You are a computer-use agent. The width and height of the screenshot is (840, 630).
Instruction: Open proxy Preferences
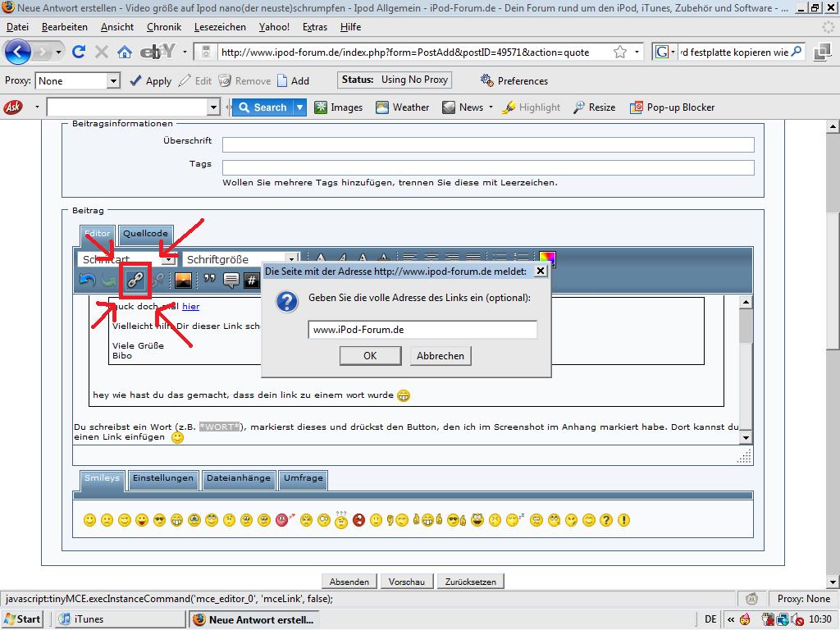tap(514, 81)
